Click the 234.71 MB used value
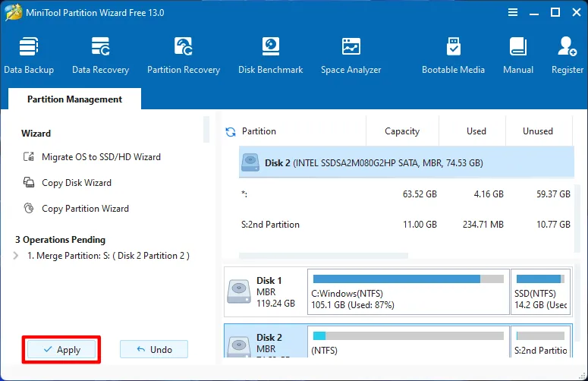This screenshot has height=381, width=588. pyautogui.click(x=483, y=224)
